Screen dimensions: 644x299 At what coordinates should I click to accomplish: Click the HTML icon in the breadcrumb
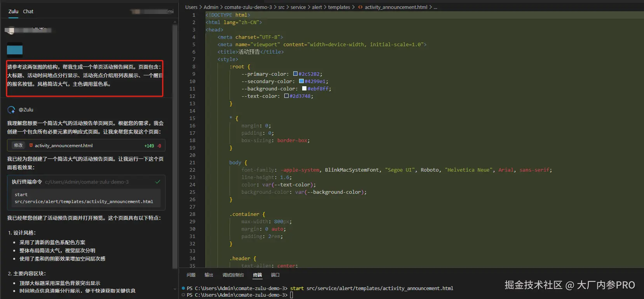click(360, 7)
